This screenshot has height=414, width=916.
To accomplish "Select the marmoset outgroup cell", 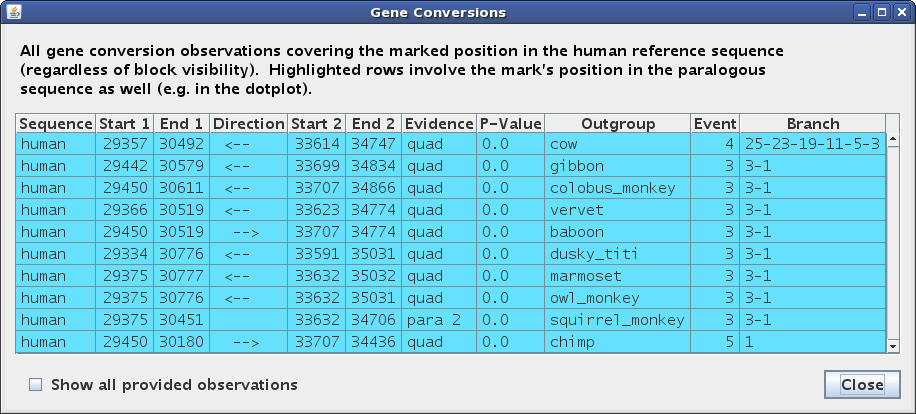I will 617,276.
